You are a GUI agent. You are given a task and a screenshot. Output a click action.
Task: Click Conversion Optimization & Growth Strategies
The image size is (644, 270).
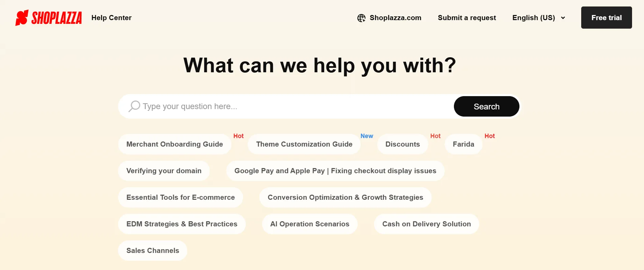pos(345,197)
